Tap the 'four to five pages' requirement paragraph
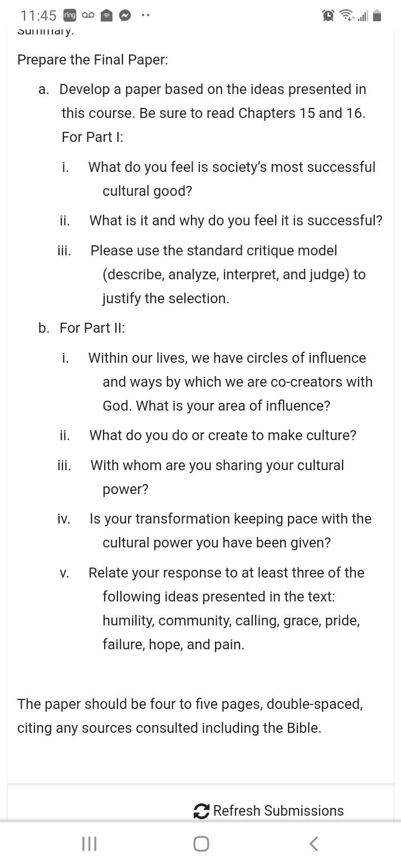Viewport: 401px width, 868px height. [x=190, y=716]
